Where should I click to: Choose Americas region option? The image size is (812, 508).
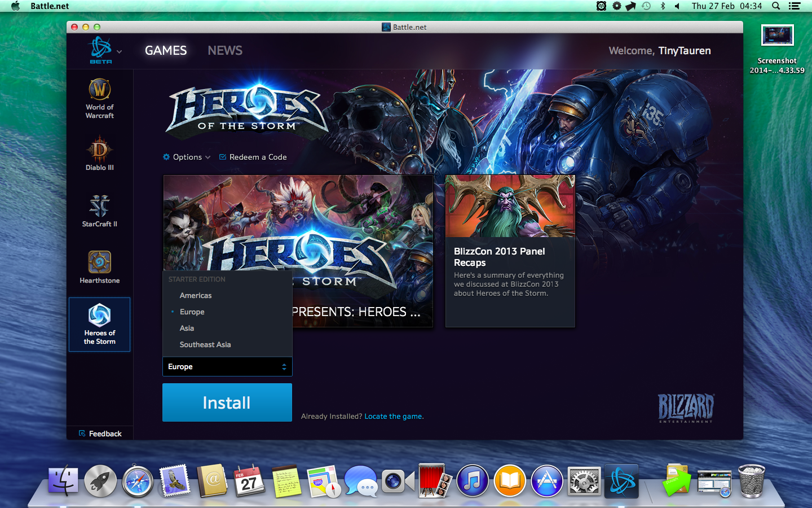[x=196, y=295]
